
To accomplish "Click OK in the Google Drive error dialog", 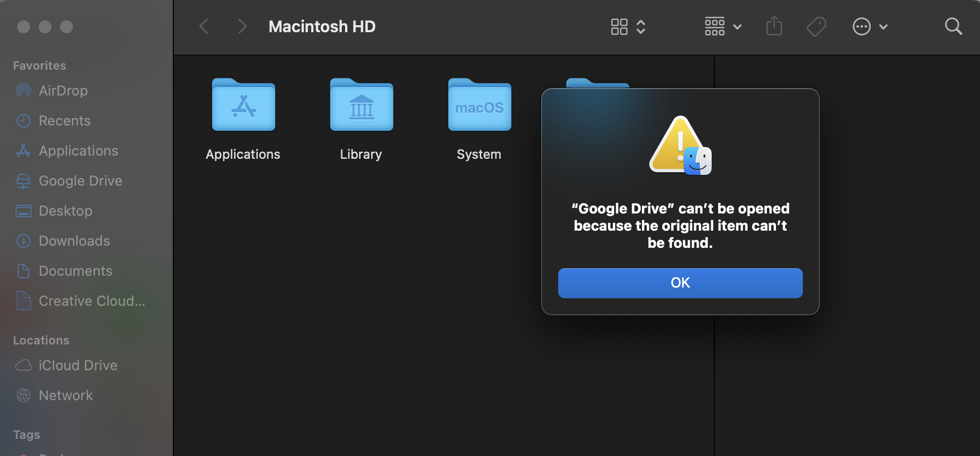I will (x=680, y=283).
